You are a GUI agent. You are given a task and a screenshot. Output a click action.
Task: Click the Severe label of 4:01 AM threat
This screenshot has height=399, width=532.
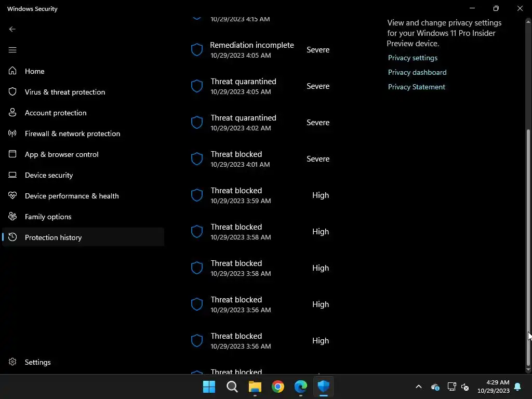[x=318, y=159]
